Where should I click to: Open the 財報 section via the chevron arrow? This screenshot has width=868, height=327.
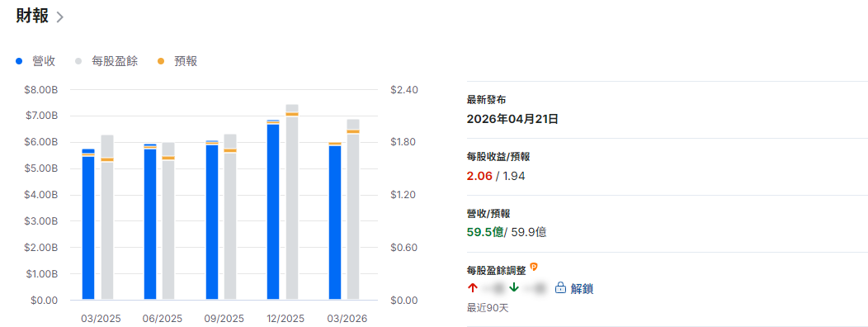[59, 17]
